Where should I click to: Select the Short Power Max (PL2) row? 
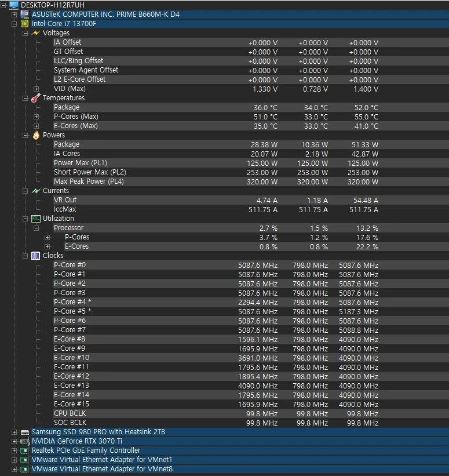251,172
